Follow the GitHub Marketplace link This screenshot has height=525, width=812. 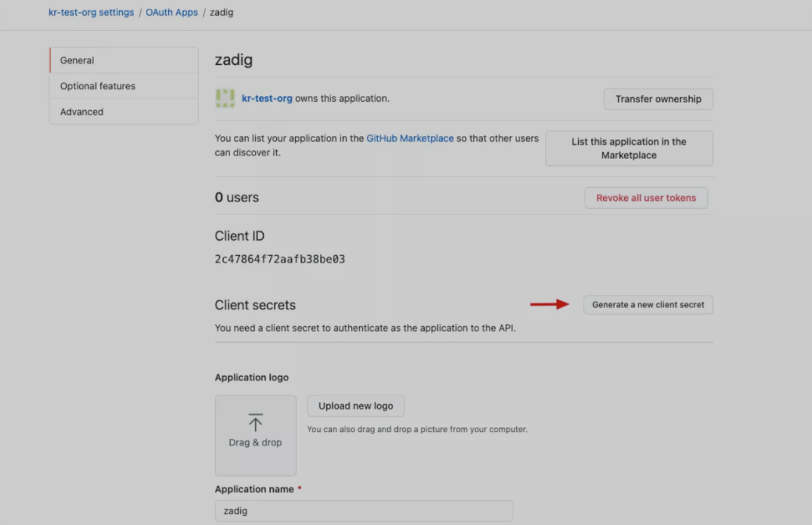(x=410, y=138)
